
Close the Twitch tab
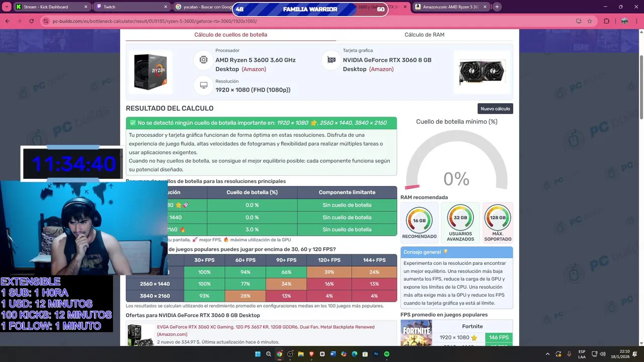(x=166, y=7)
